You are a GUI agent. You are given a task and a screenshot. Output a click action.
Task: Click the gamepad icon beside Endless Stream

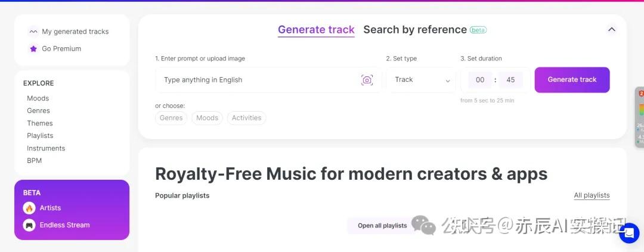(29, 225)
